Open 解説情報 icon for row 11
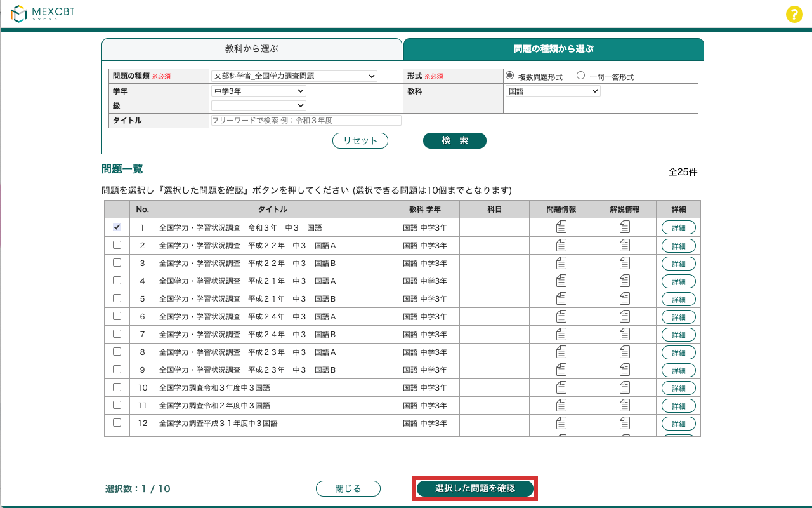 tap(625, 405)
